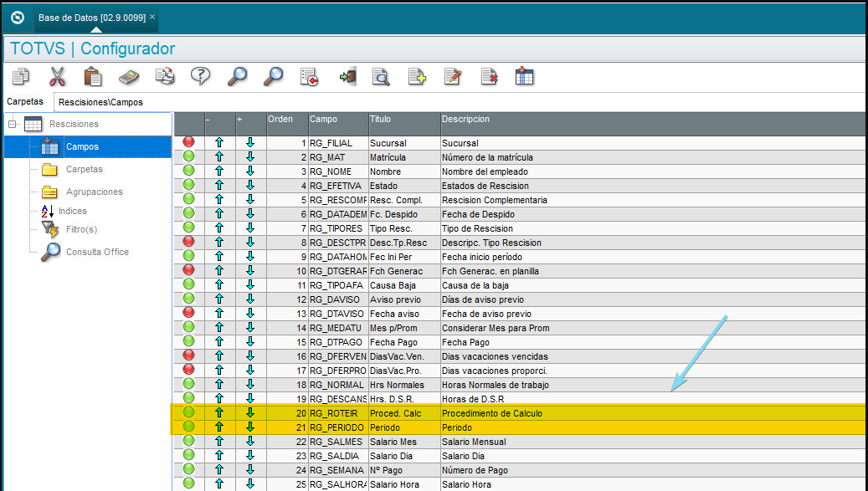
Task: Click the red status circle on RG_DTAVISO row
Action: point(189,313)
